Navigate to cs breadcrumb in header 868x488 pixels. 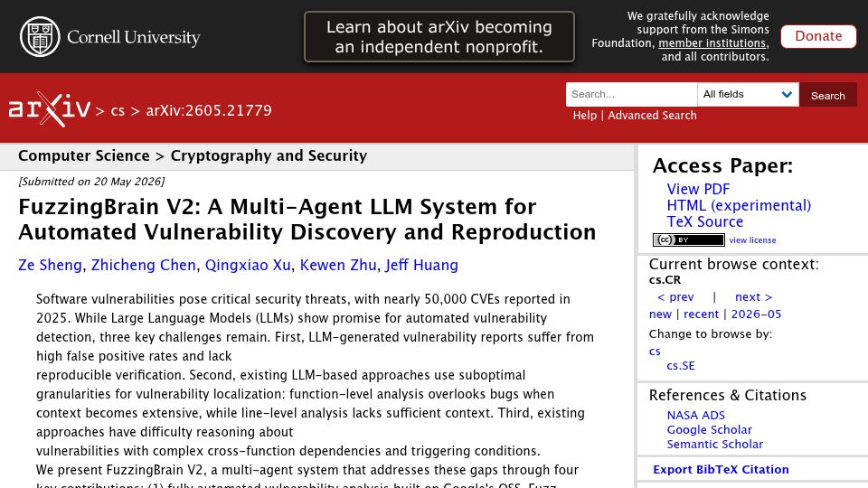[118, 110]
